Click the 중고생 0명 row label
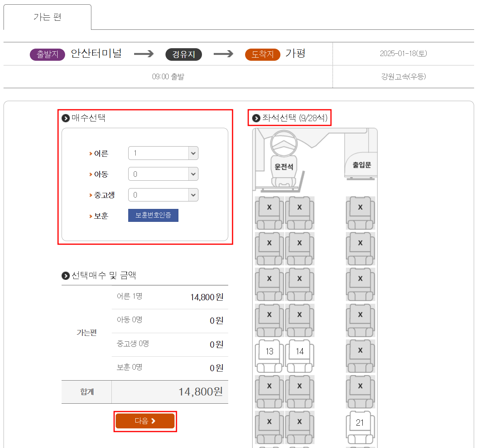 [x=133, y=344]
